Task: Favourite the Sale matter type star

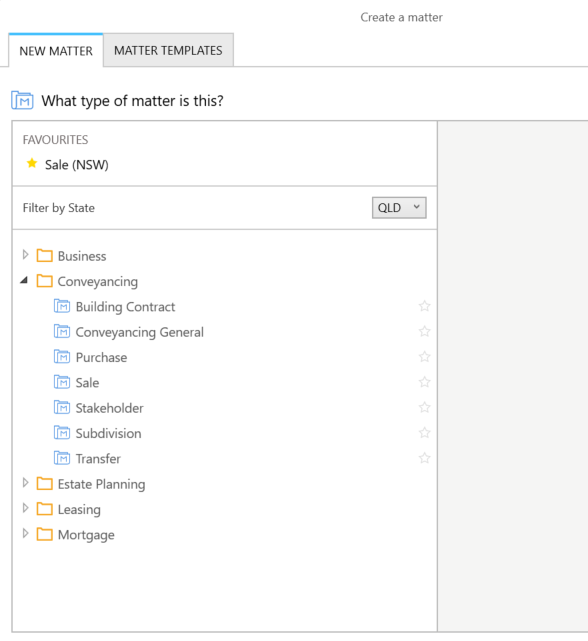Action: (424, 382)
